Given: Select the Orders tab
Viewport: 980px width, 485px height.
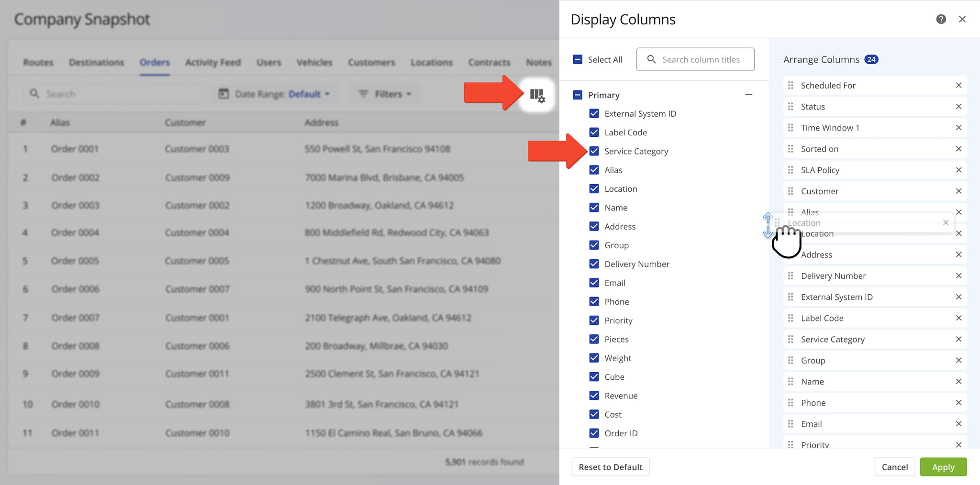Looking at the screenshot, I should pyautogui.click(x=155, y=62).
